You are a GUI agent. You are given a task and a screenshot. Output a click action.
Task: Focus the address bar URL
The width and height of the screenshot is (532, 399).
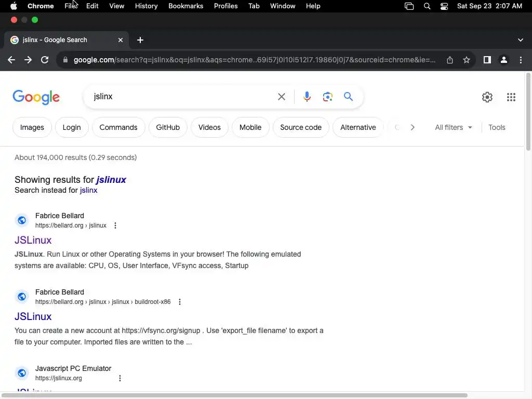[255, 60]
